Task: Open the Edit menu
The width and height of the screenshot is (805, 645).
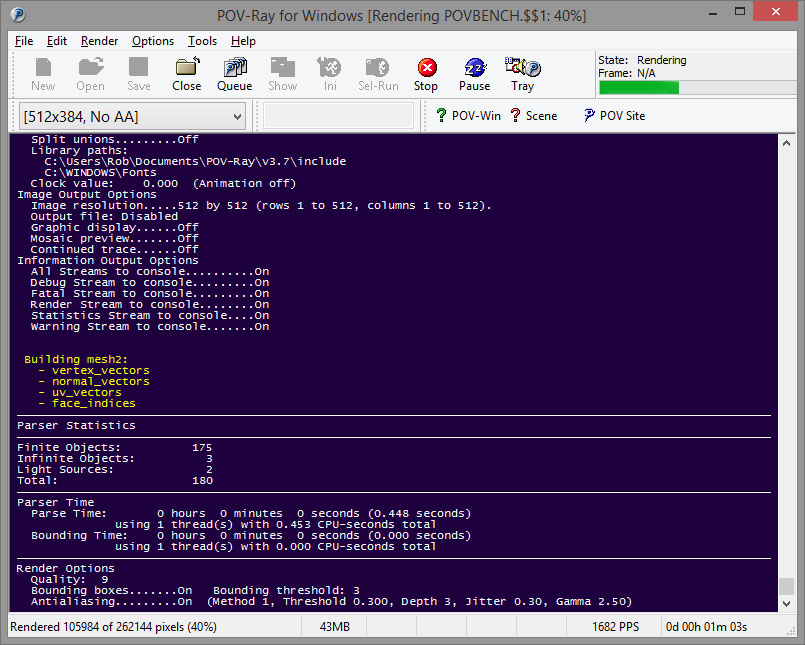Action: (56, 41)
